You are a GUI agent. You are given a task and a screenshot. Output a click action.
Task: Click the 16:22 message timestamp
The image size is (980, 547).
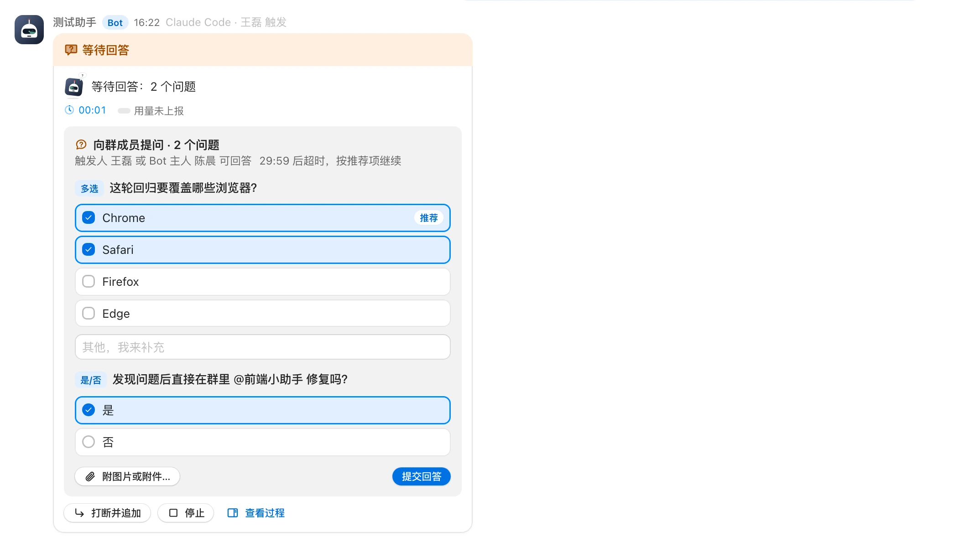(x=147, y=23)
